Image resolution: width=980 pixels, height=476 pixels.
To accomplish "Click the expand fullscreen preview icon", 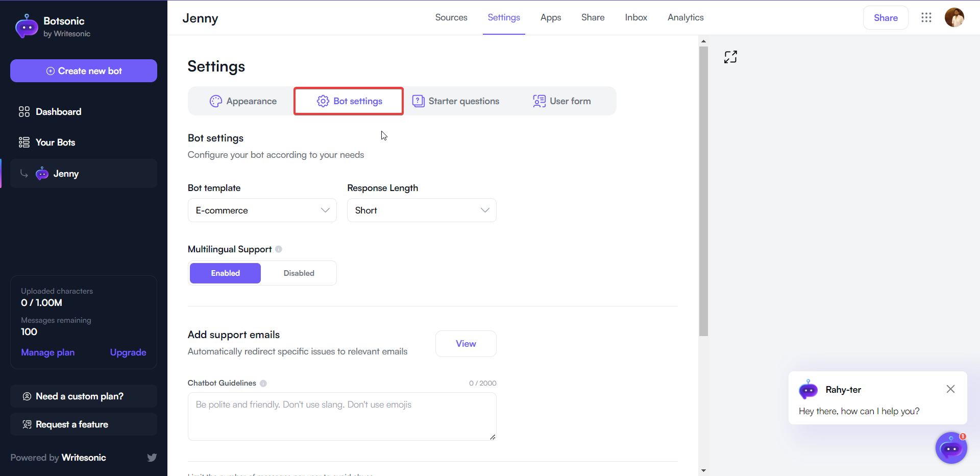I will click(x=730, y=57).
